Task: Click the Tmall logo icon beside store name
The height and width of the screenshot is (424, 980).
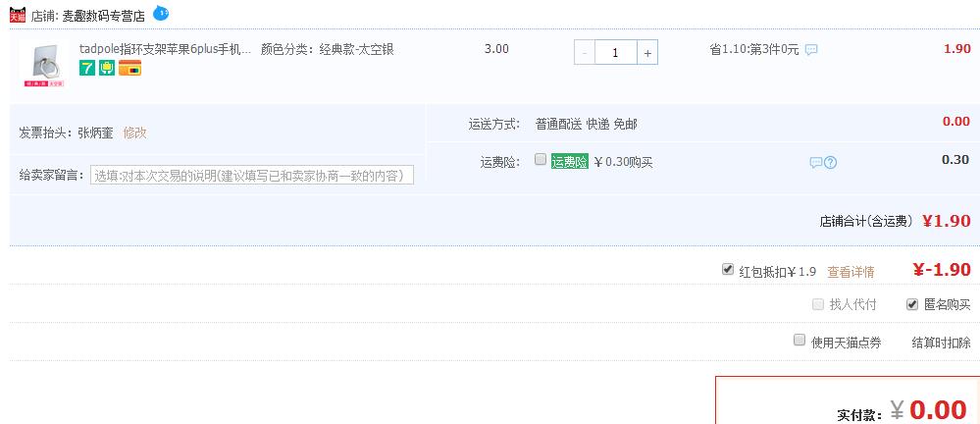Action: 18,15
